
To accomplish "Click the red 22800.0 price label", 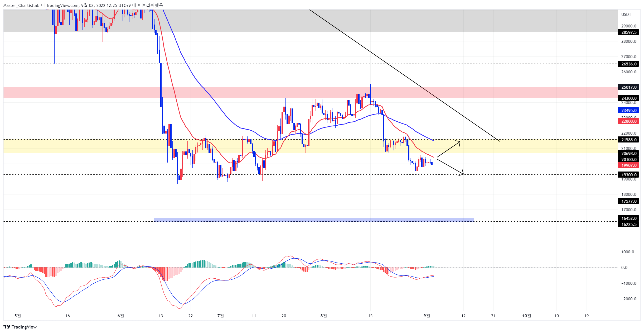I will [628, 121].
